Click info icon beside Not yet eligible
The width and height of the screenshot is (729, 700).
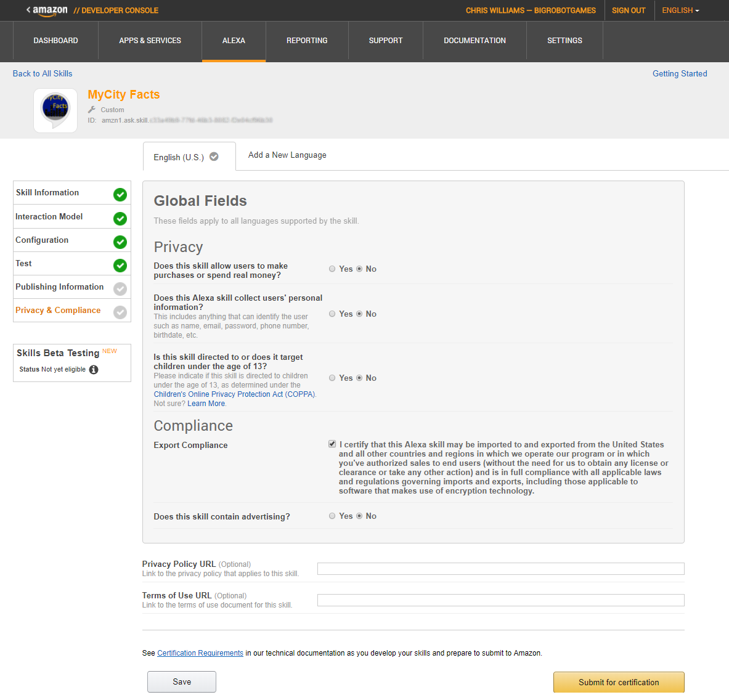[94, 370]
